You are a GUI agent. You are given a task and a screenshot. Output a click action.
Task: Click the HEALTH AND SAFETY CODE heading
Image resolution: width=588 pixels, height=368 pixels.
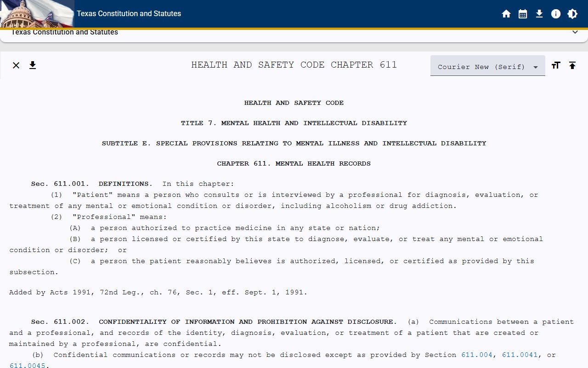294,103
